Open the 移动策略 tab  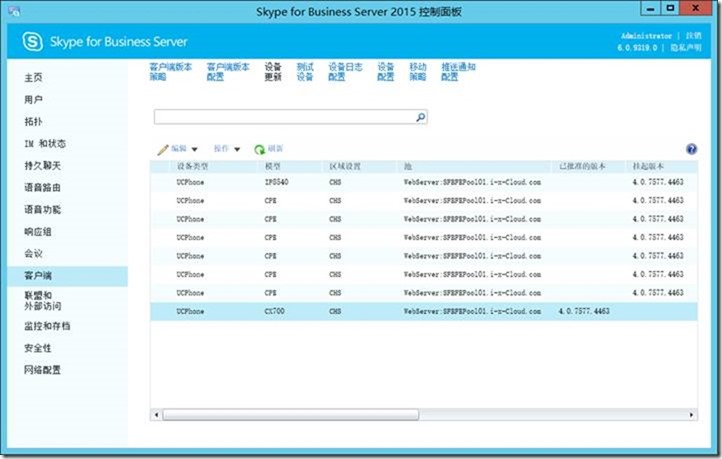click(418, 72)
